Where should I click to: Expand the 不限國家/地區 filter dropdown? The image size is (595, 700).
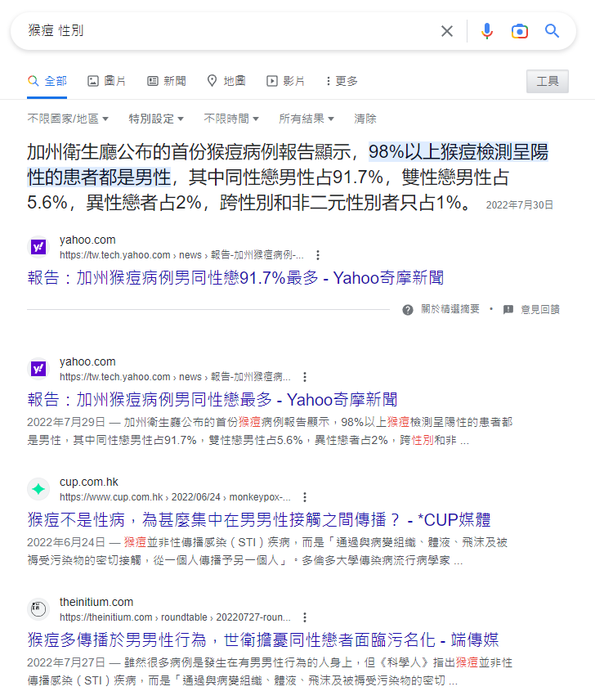pyautogui.click(x=68, y=119)
